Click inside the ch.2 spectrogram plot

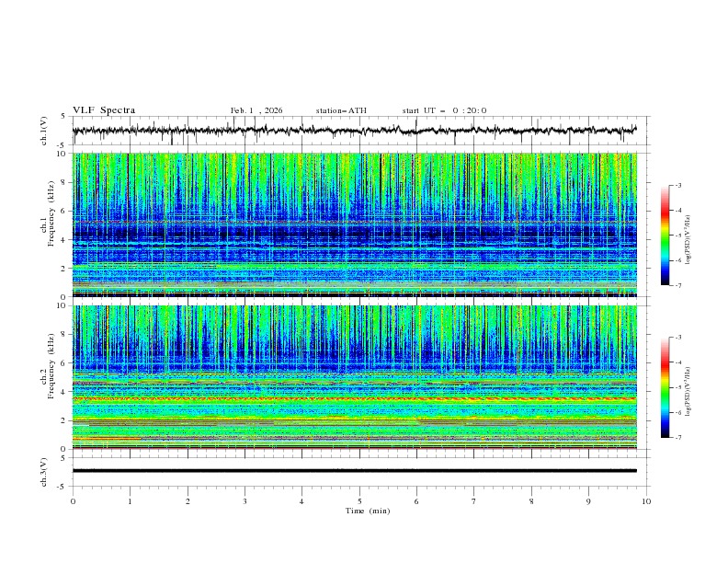click(x=359, y=377)
